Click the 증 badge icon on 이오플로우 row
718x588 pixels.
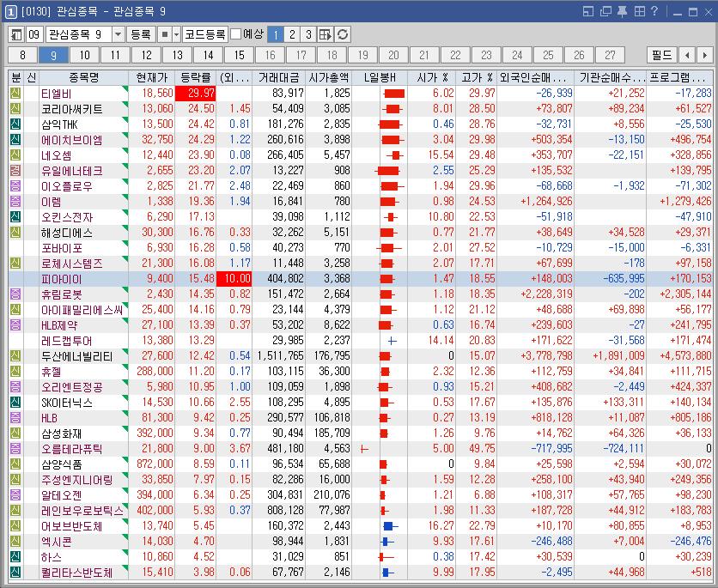click(15, 186)
